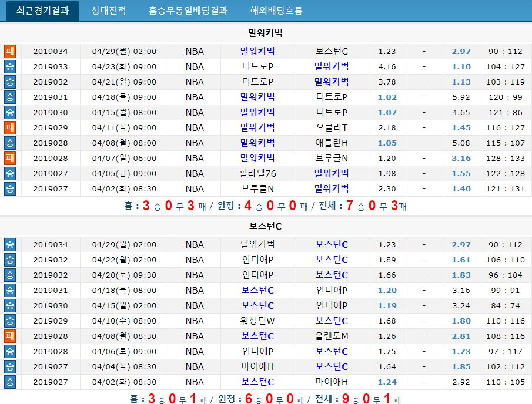Click 패 badge in 밀워키벅 table's first row
The image size is (532, 404).
click(x=10, y=51)
